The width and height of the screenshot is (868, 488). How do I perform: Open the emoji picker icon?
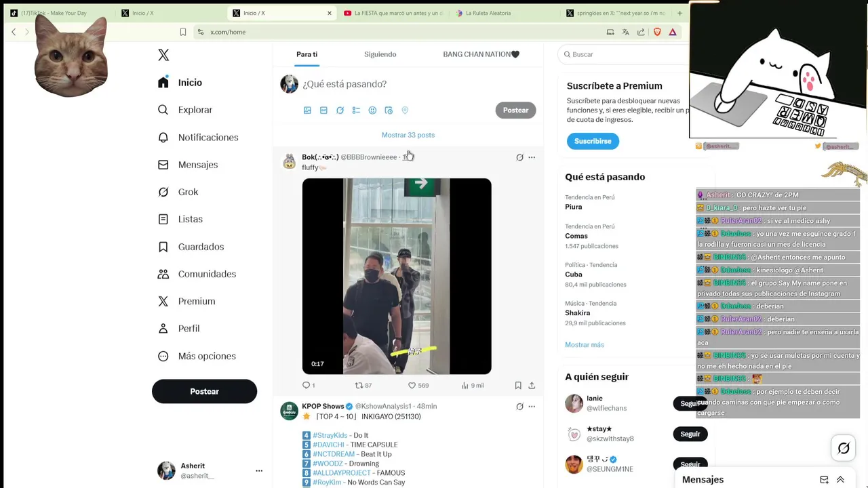(372, 110)
